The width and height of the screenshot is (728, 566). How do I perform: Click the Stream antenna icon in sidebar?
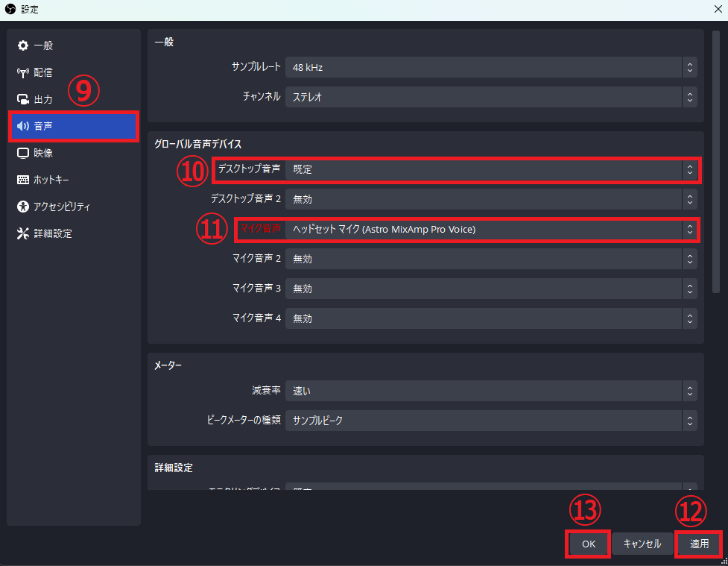[23, 72]
